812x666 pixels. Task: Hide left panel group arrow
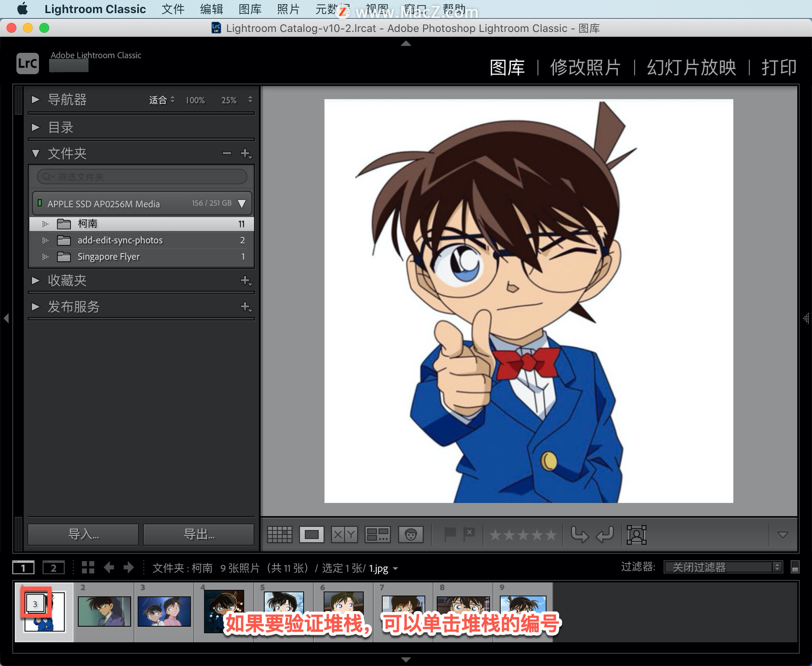point(6,318)
